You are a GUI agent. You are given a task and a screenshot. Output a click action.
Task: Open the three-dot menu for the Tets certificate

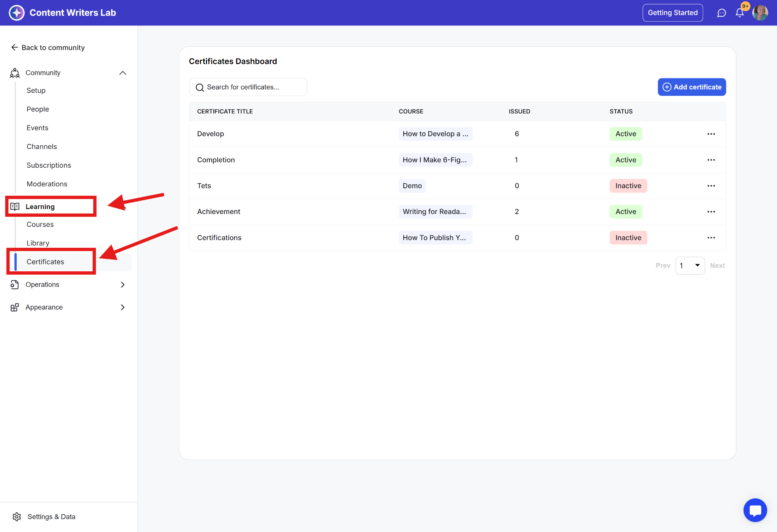point(711,186)
